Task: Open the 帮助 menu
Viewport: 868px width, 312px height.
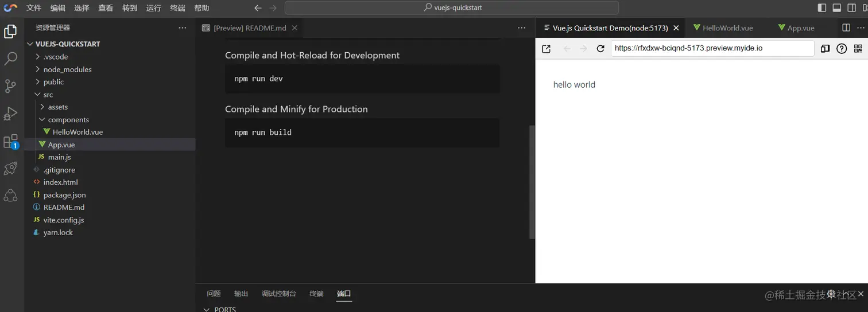Action: [x=201, y=8]
